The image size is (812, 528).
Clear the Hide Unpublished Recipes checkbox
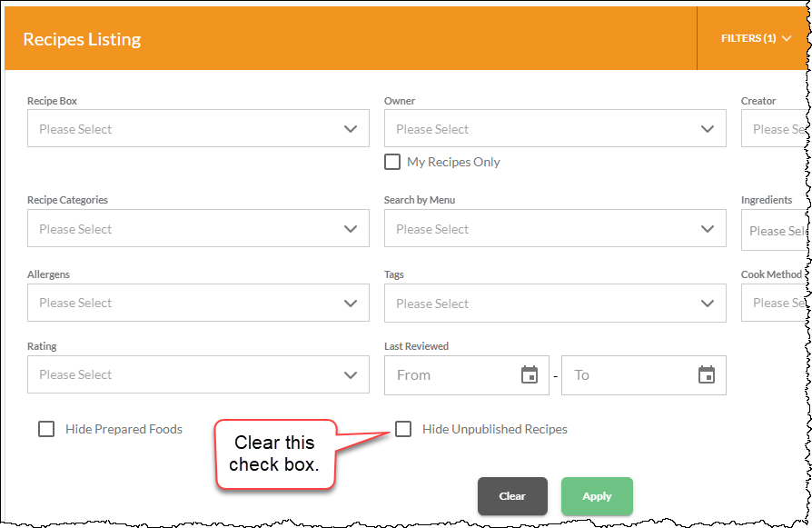[403, 429]
